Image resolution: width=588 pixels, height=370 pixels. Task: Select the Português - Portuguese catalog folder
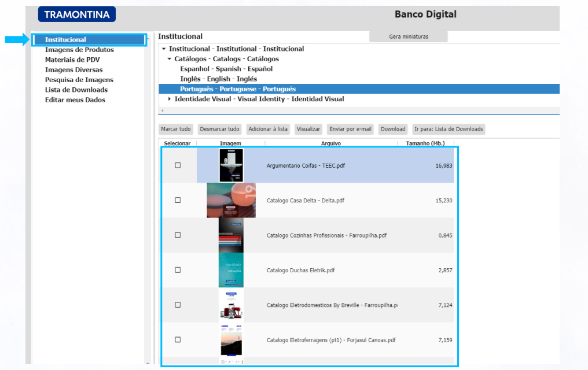click(238, 89)
